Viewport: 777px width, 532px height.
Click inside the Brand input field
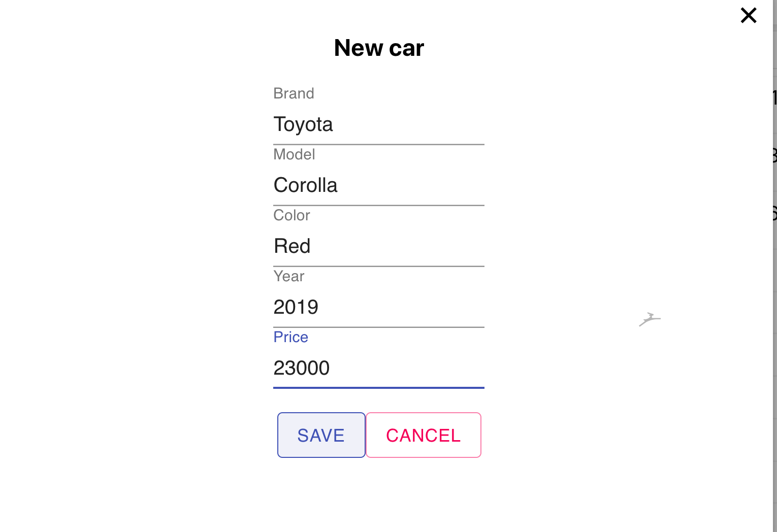(x=378, y=124)
